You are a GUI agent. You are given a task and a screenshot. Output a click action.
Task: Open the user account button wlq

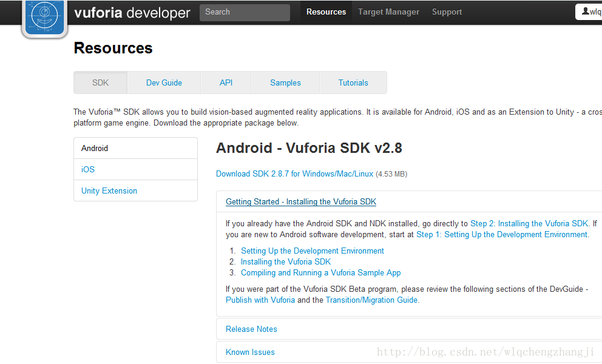pyautogui.click(x=589, y=12)
